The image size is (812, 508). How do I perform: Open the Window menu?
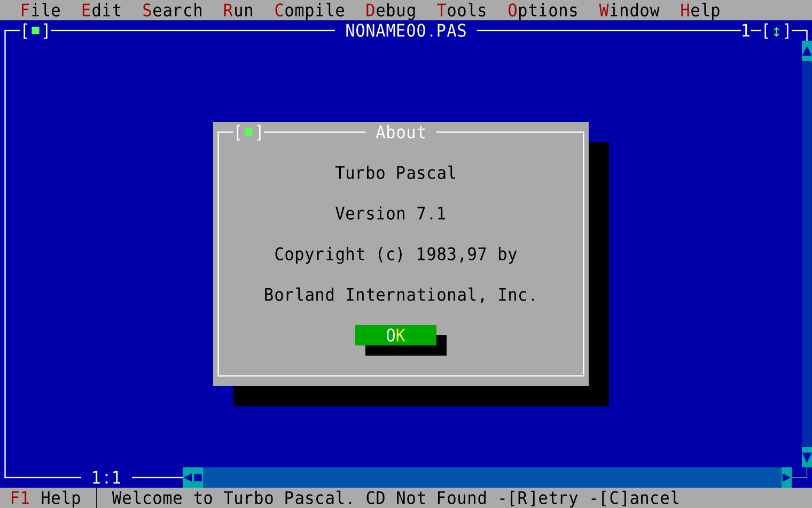click(x=629, y=10)
